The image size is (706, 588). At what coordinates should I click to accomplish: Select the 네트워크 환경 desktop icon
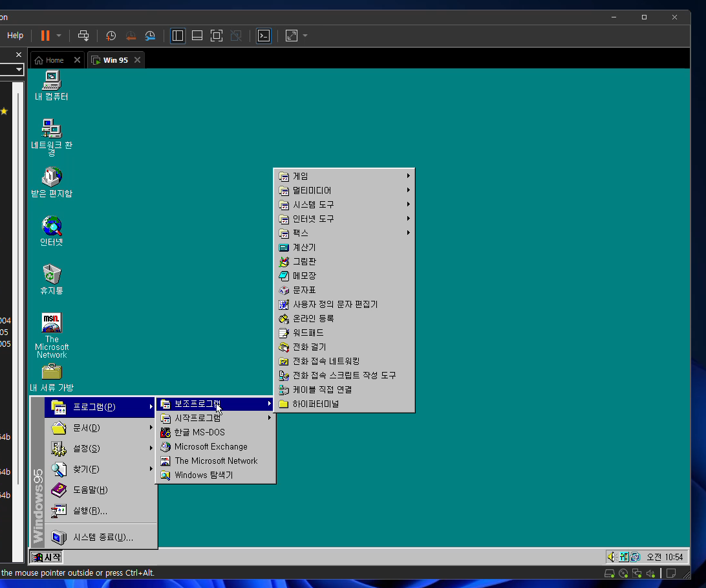(51, 137)
